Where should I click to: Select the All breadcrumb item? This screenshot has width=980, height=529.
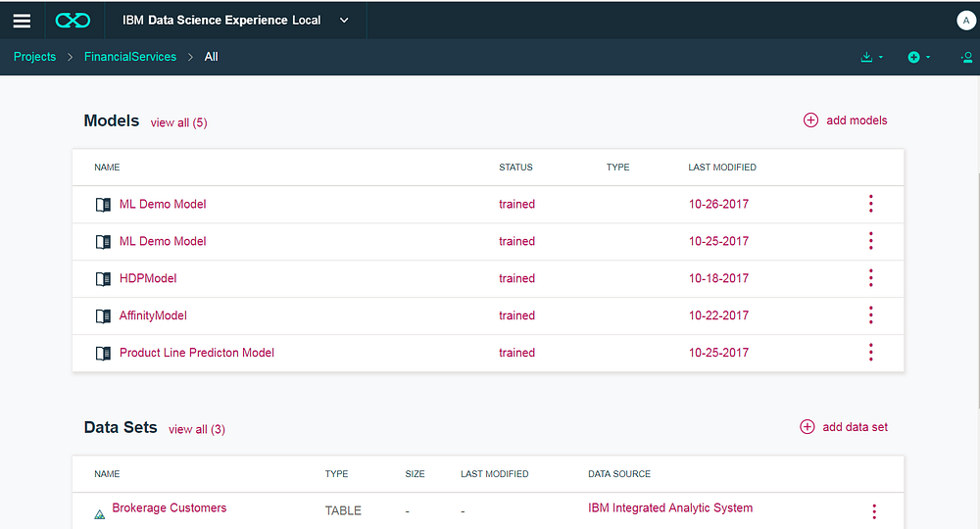click(212, 57)
